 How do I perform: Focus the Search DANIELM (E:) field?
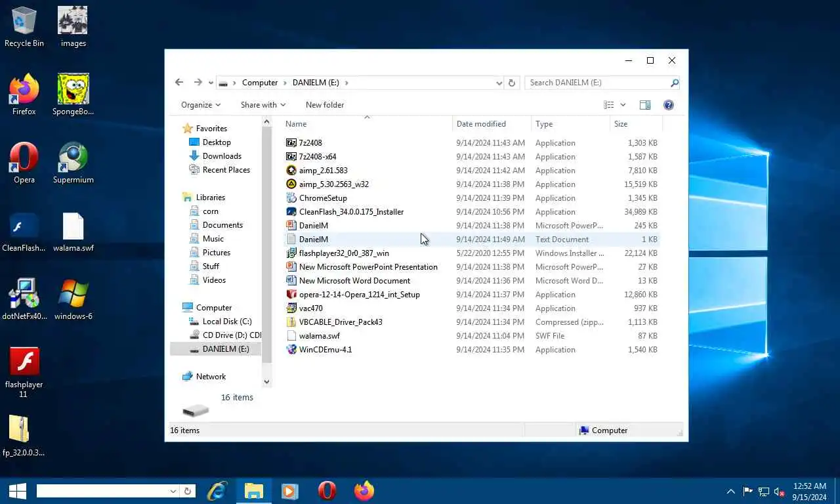pyautogui.click(x=597, y=83)
